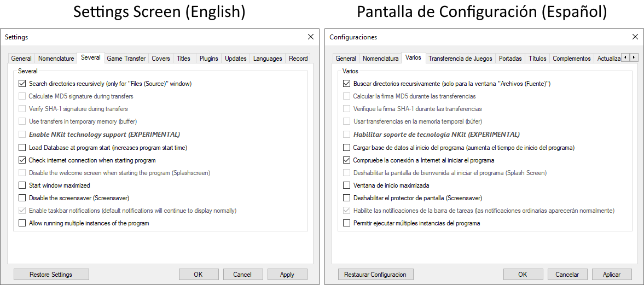The image size is (644, 285).
Task: Enable Ventana de inicio maximizada checkbox
Action: pos(347,185)
